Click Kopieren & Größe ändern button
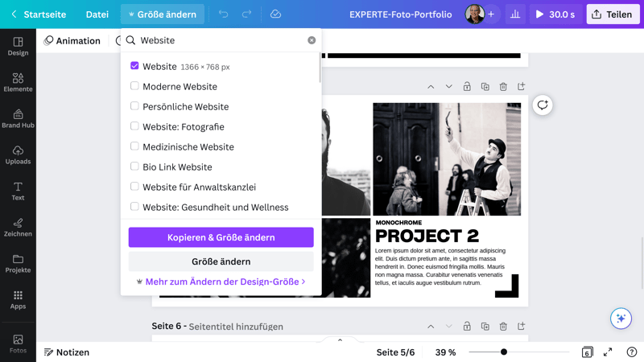This screenshot has width=644, height=362. [221, 237]
